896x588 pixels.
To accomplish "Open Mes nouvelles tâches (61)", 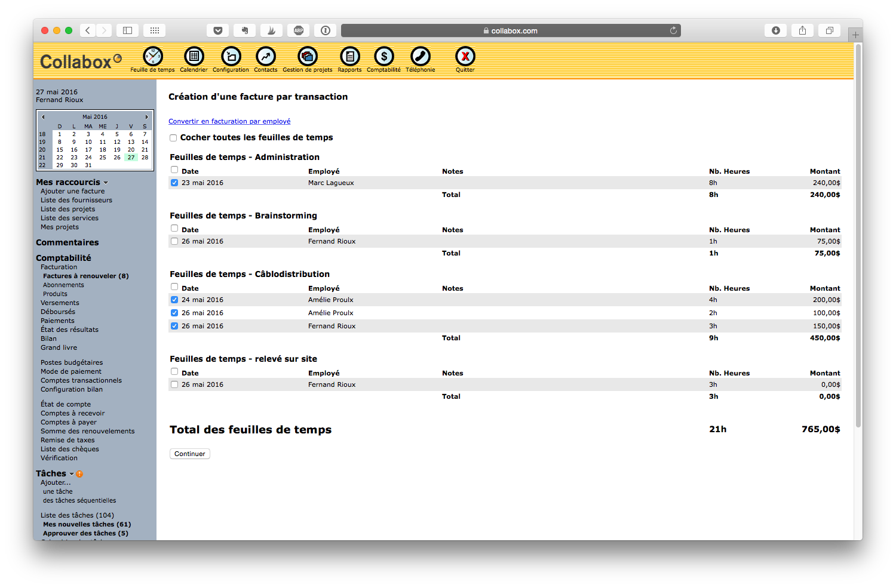I will [87, 524].
